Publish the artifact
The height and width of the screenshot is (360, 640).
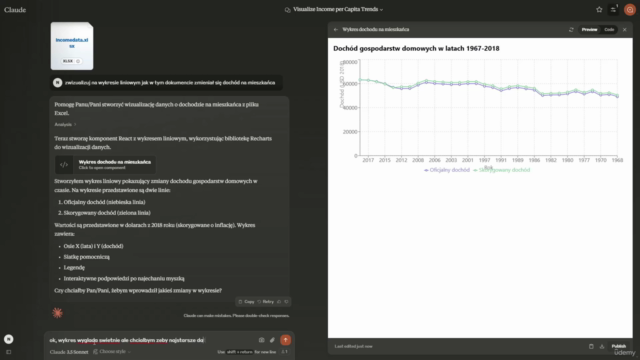coord(618,346)
